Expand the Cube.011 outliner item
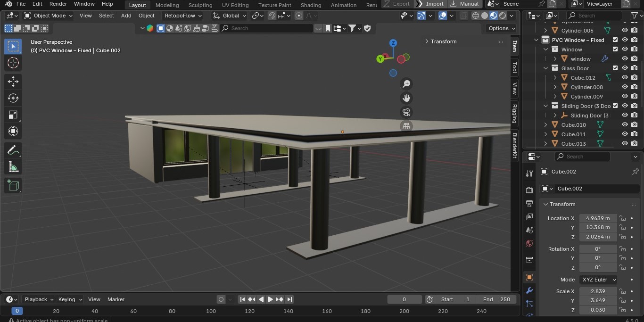 point(546,134)
